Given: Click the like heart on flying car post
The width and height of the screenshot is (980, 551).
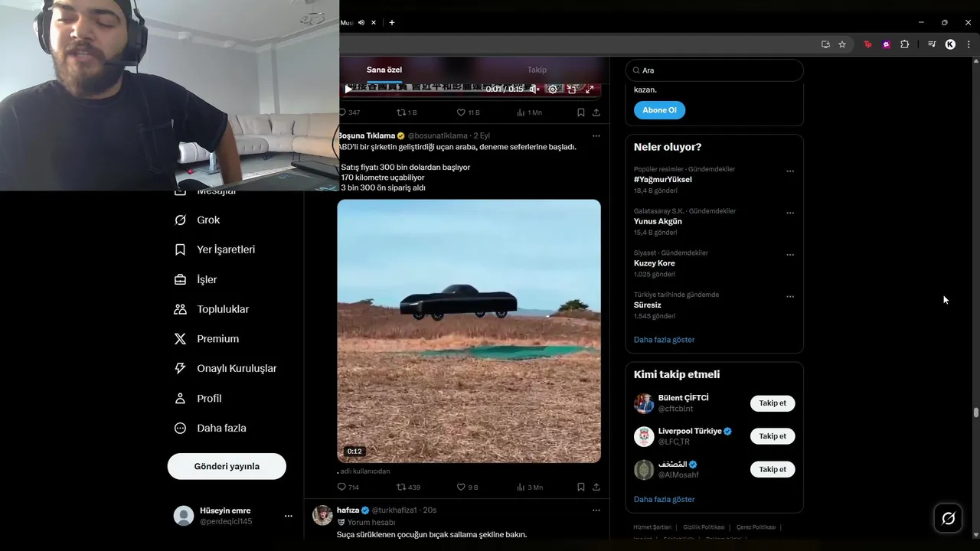Looking at the screenshot, I should (461, 487).
